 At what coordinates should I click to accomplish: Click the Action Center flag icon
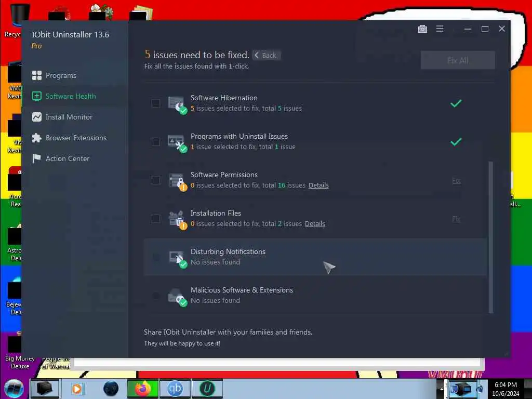pyautogui.click(x=36, y=158)
